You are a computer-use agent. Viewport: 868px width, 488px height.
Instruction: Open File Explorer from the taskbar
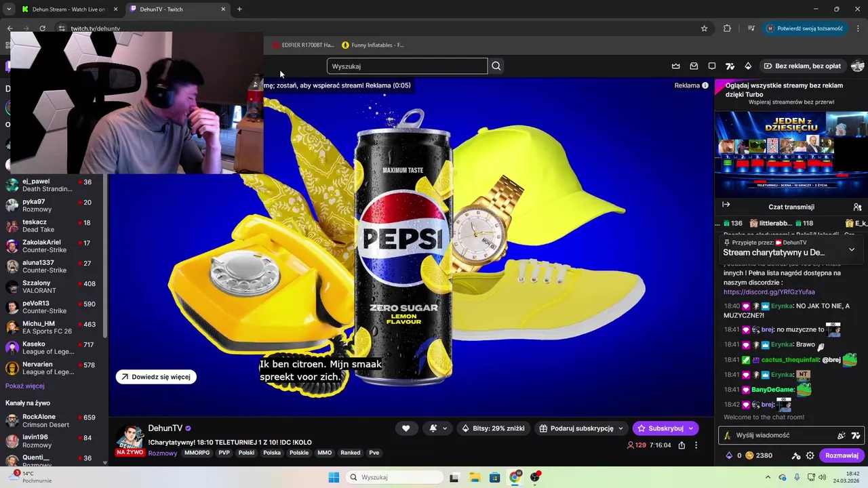(x=475, y=477)
